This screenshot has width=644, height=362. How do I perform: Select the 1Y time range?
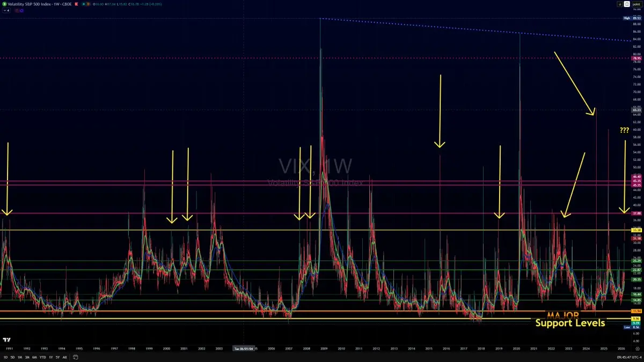pos(51,357)
